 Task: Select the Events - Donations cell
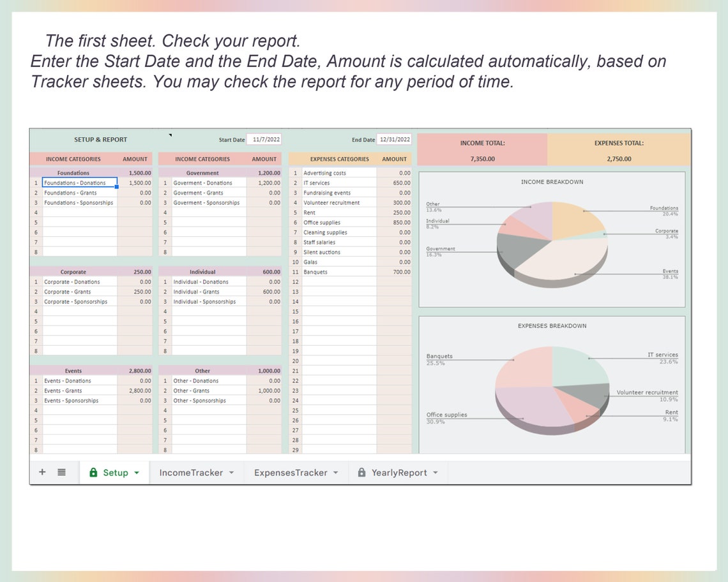click(79, 380)
